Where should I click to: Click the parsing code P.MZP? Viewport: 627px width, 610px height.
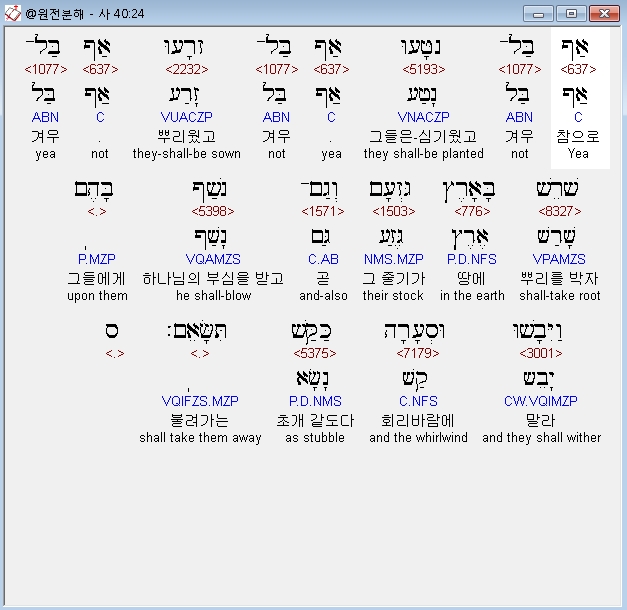97,259
